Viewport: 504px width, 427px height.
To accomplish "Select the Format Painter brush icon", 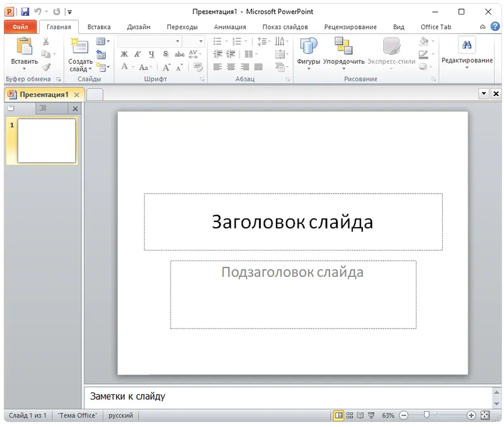I will [x=46, y=67].
